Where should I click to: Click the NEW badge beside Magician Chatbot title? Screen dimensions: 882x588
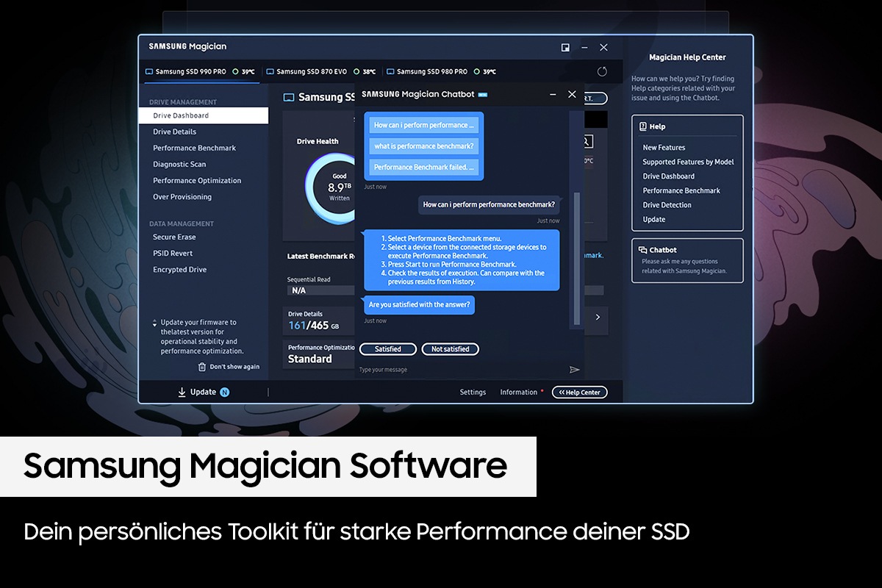(x=483, y=94)
